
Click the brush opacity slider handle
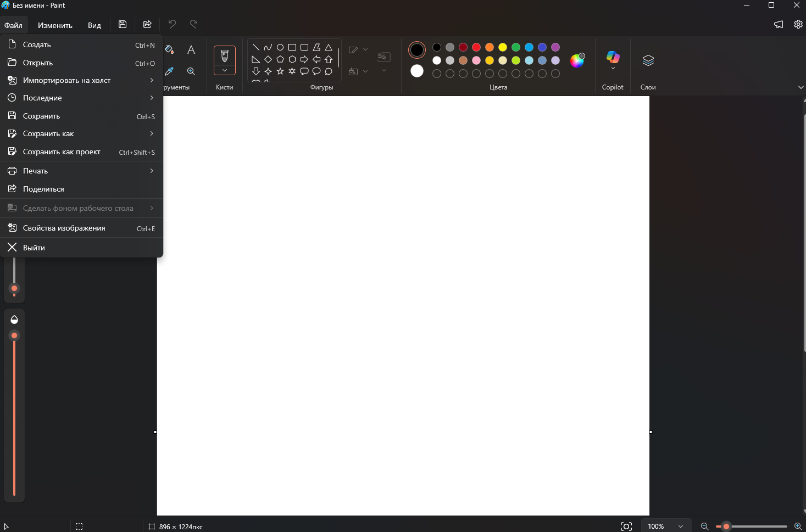(x=14, y=335)
